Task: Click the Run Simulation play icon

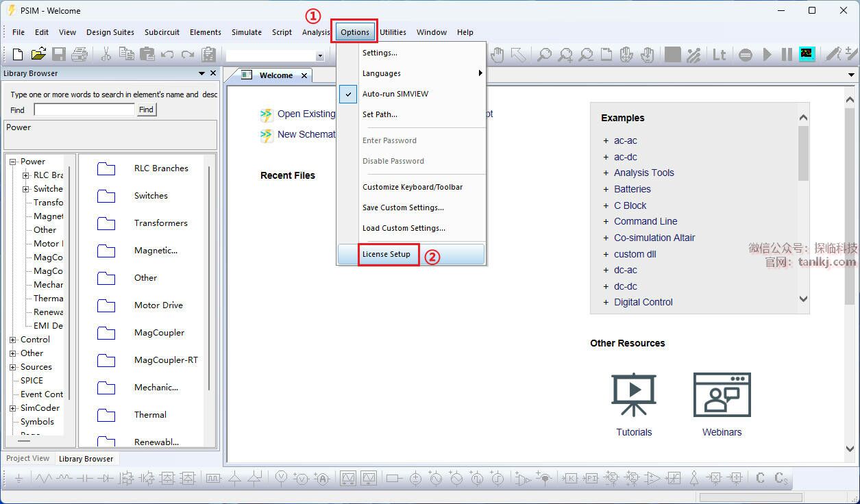Action: [767, 55]
